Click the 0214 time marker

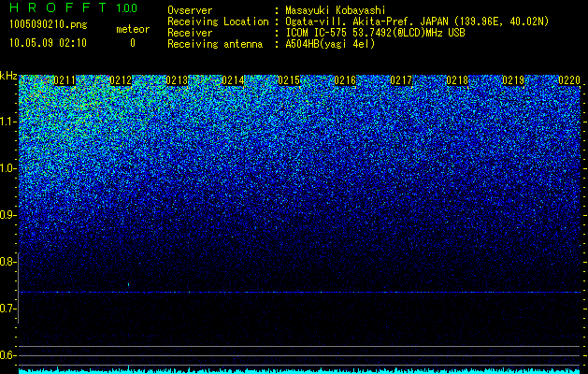click(x=233, y=80)
